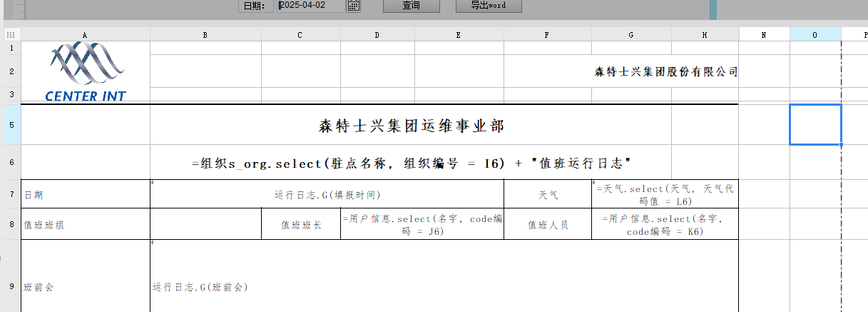This screenshot has height=312, width=868.
Task: Click the 导出word button
Action: (x=489, y=5)
